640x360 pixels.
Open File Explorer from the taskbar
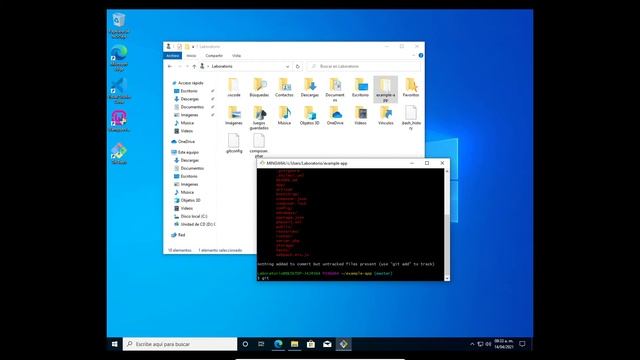click(x=294, y=344)
